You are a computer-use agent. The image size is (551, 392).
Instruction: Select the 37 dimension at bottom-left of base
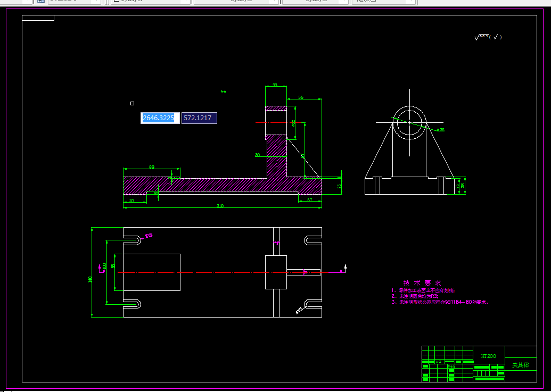click(132, 201)
